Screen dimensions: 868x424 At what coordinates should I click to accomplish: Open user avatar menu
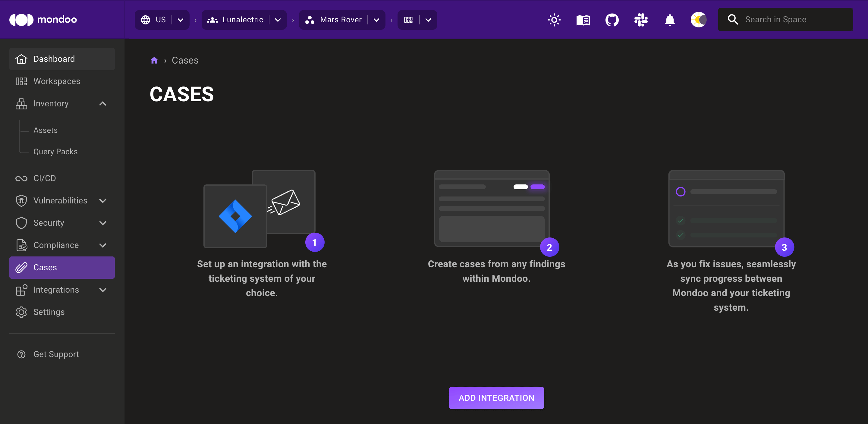[x=699, y=20]
